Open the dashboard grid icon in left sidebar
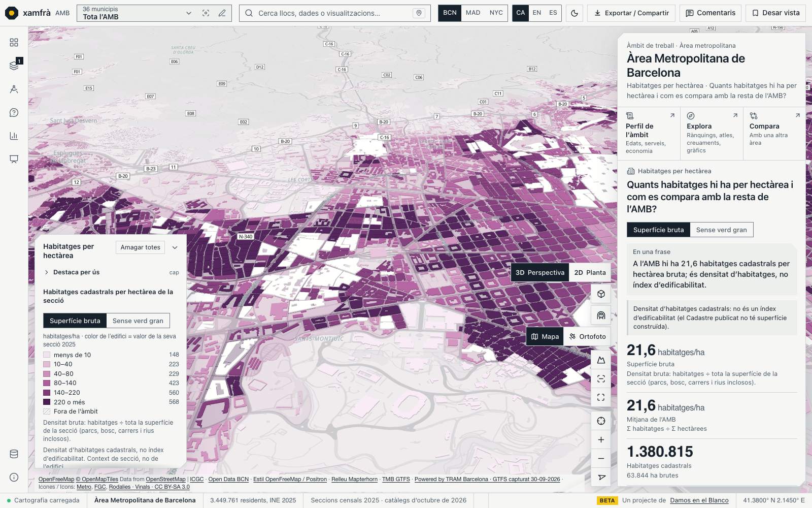This screenshot has height=508, width=812. click(14, 43)
